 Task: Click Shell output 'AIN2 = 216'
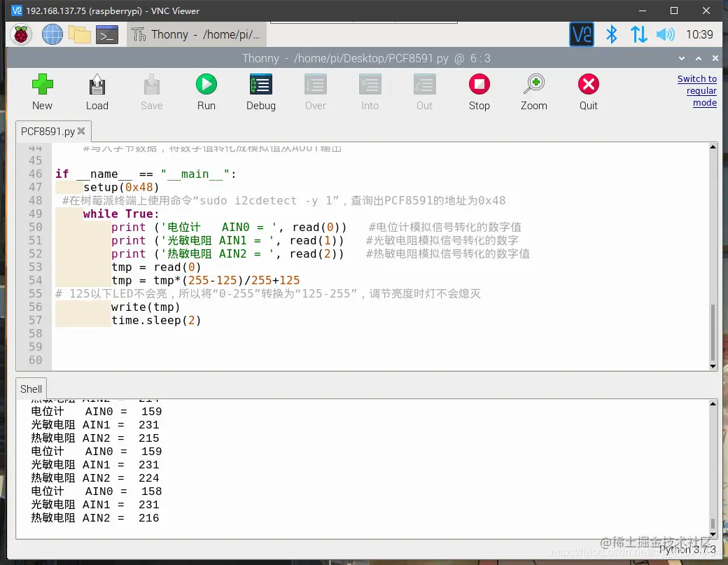94,517
